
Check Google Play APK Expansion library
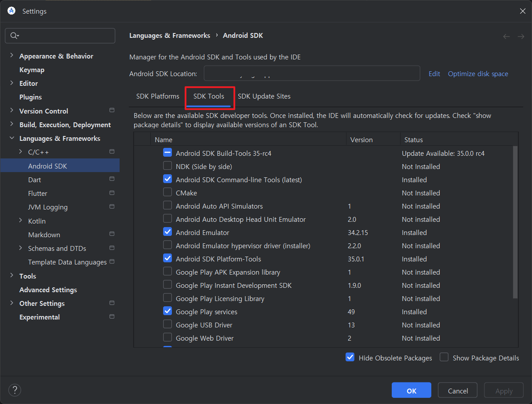click(168, 272)
